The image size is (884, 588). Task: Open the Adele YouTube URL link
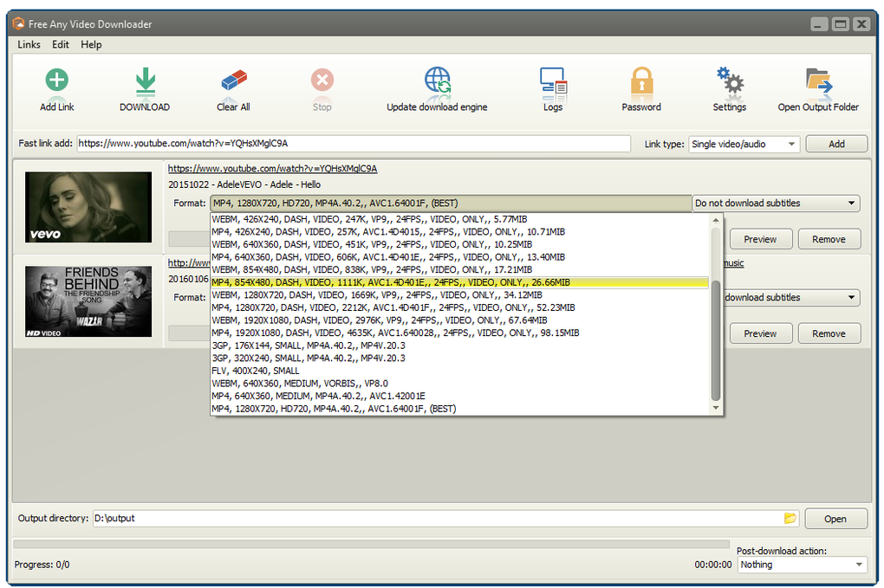pos(272,168)
